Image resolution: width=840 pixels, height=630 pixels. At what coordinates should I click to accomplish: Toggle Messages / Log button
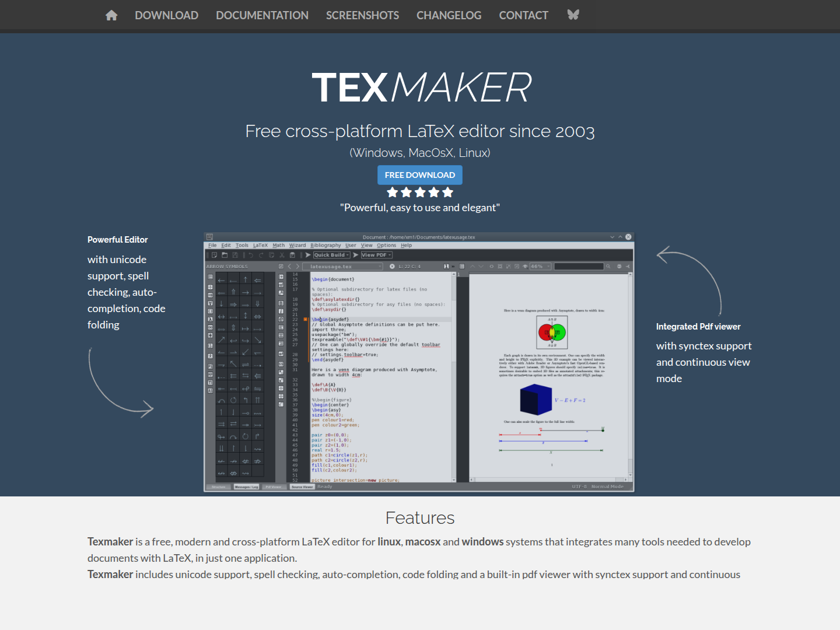pos(247,487)
